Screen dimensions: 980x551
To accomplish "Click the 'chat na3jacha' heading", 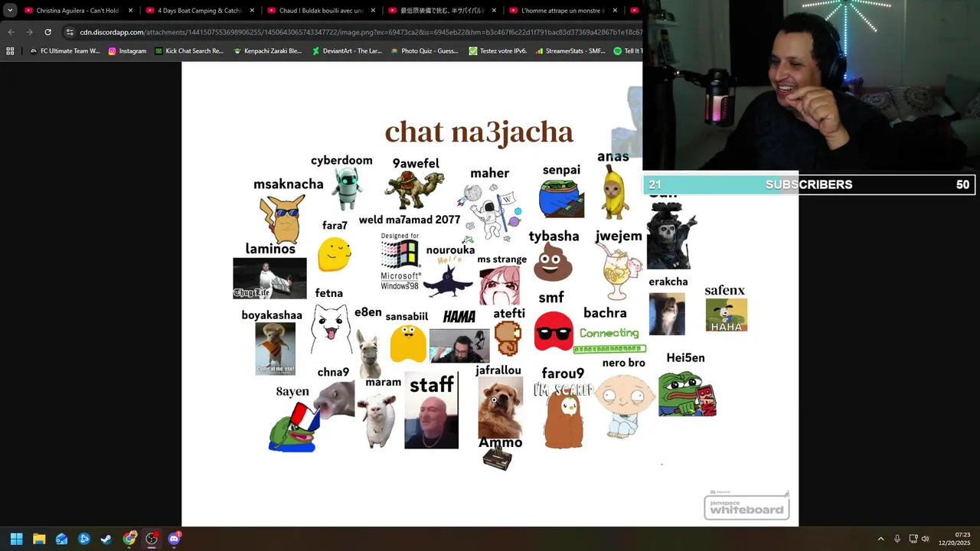I will pos(479,132).
